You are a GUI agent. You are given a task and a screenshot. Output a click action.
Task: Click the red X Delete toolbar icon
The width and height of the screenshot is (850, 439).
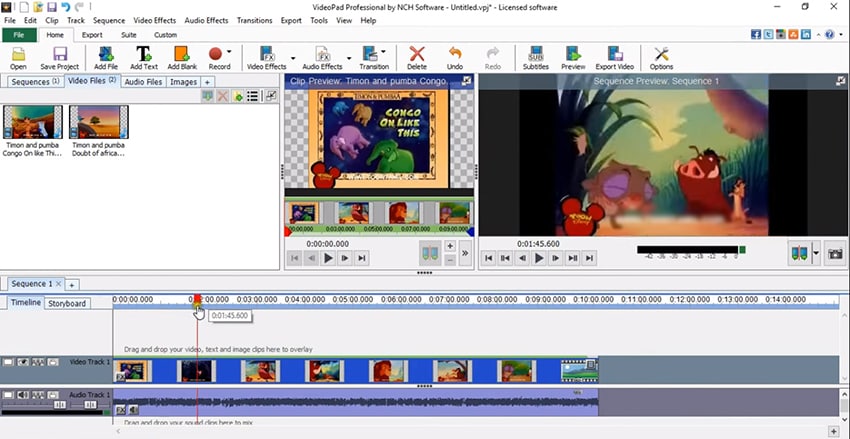click(416, 58)
